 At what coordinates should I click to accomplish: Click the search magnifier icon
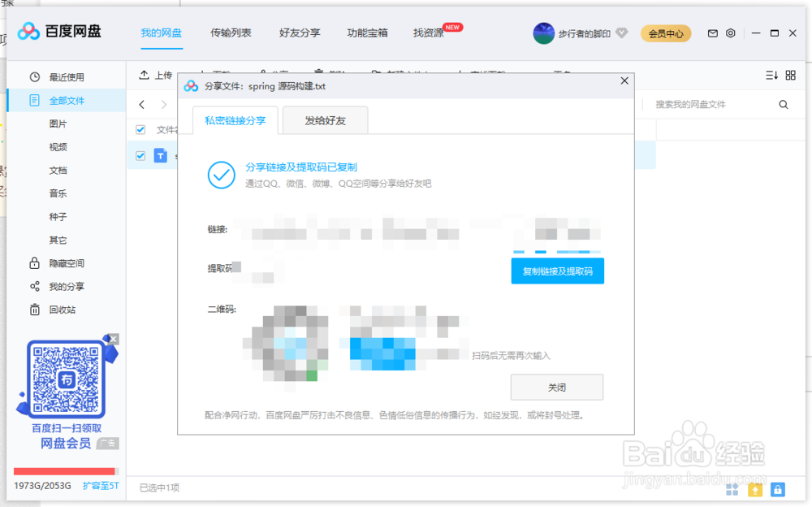pyautogui.click(x=784, y=105)
